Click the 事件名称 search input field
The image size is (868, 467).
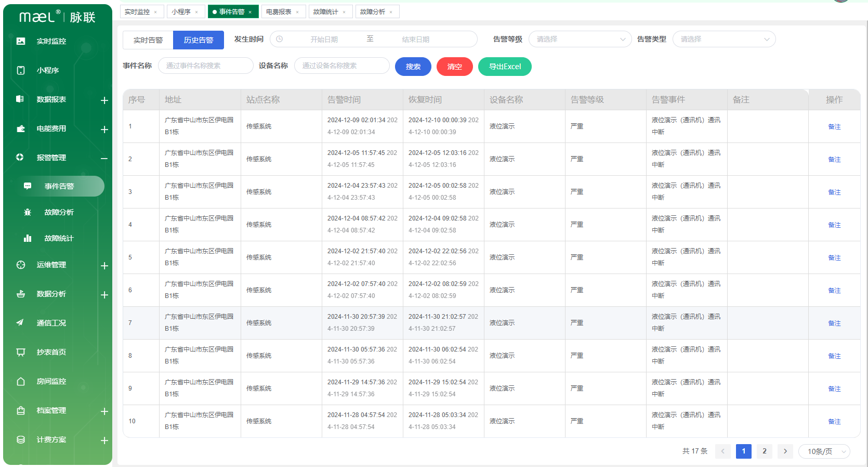205,66
